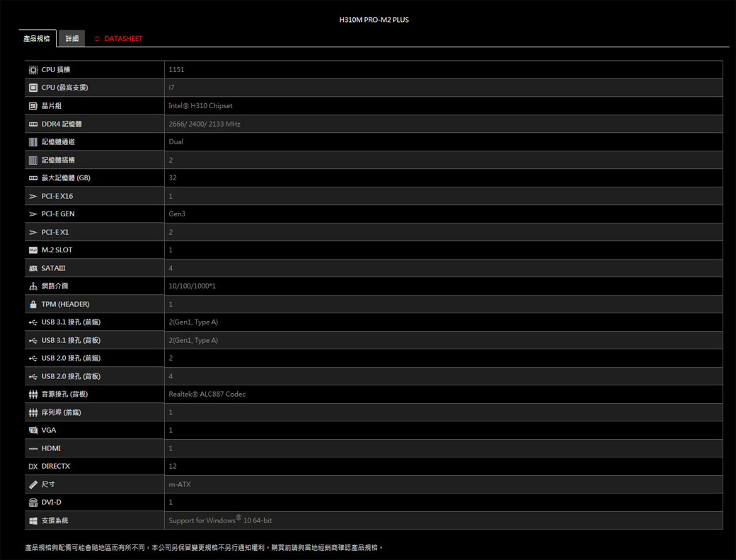The width and height of the screenshot is (736, 560).
Task: Click the 網路介面 network icon
Action: point(33,286)
